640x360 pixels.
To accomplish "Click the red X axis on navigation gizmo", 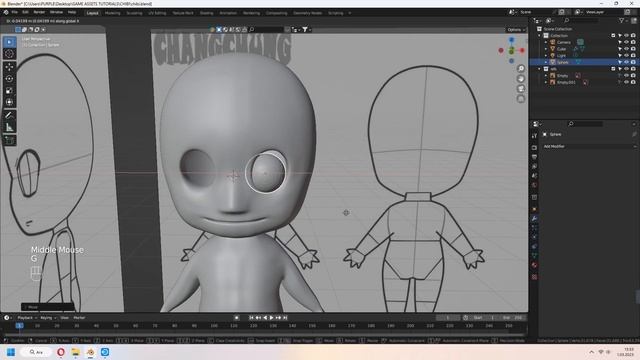I will tap(522, 50).
